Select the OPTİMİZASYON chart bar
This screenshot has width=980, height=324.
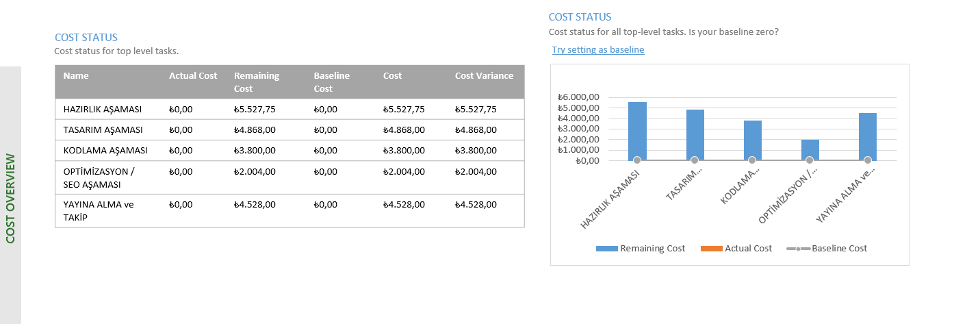[x=810, y=150]
